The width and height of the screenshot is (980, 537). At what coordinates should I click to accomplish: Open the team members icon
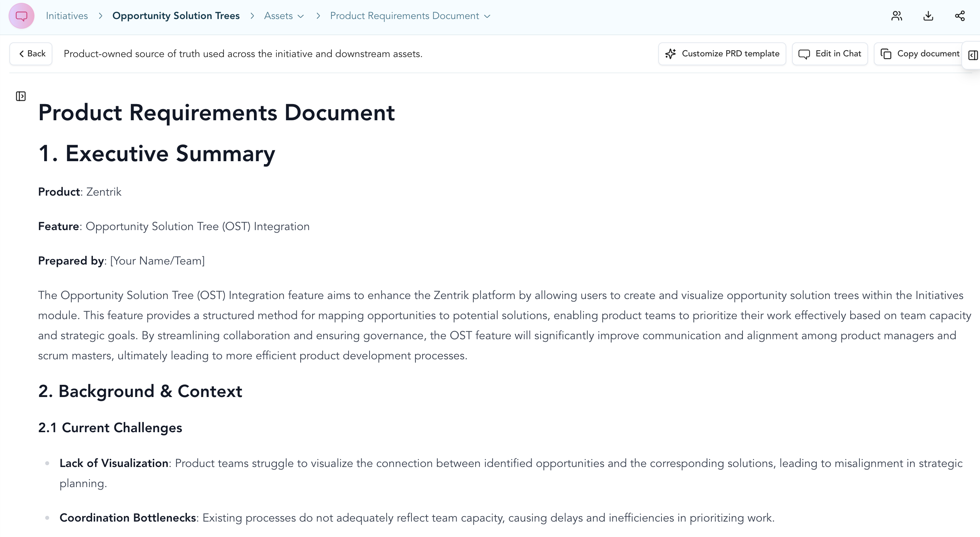click(x=896, y=16)
